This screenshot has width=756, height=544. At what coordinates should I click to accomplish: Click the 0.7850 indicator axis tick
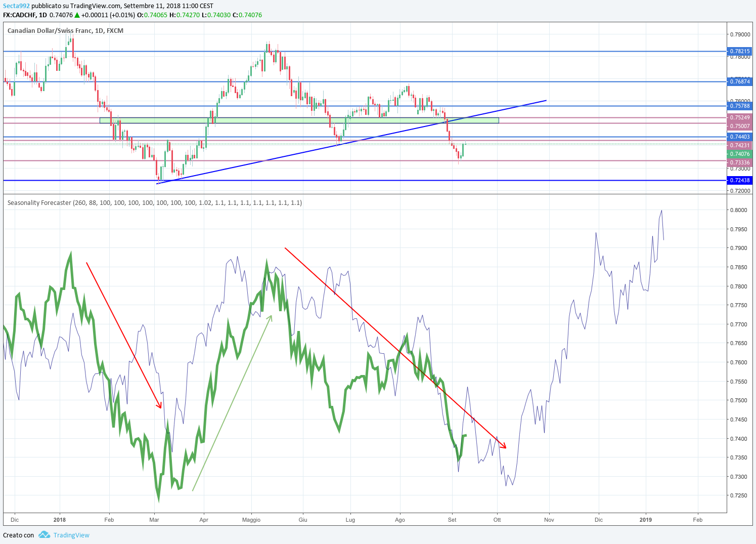[740, 267]
